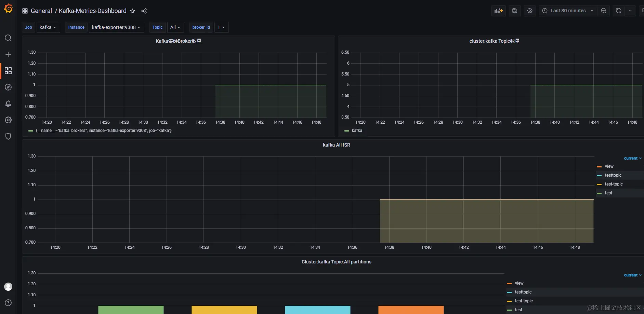644x314 pixels.
Task: Refresh the dashboard
Action: (x=619, y=11)
